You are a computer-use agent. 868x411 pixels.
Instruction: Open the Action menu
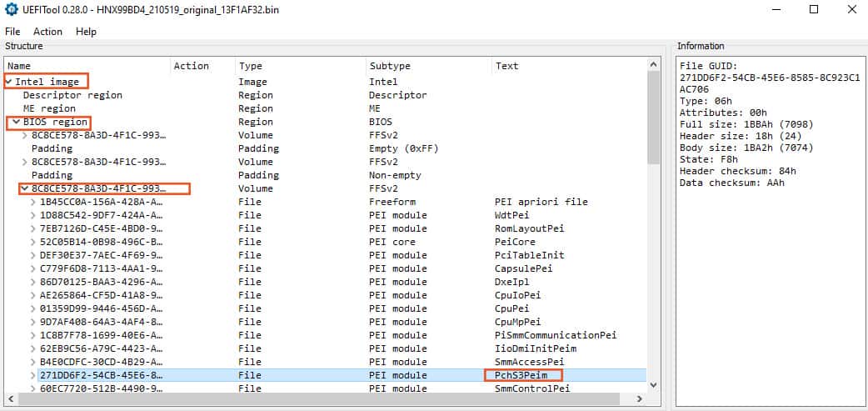pyautogui.click(x=47, y=31)
